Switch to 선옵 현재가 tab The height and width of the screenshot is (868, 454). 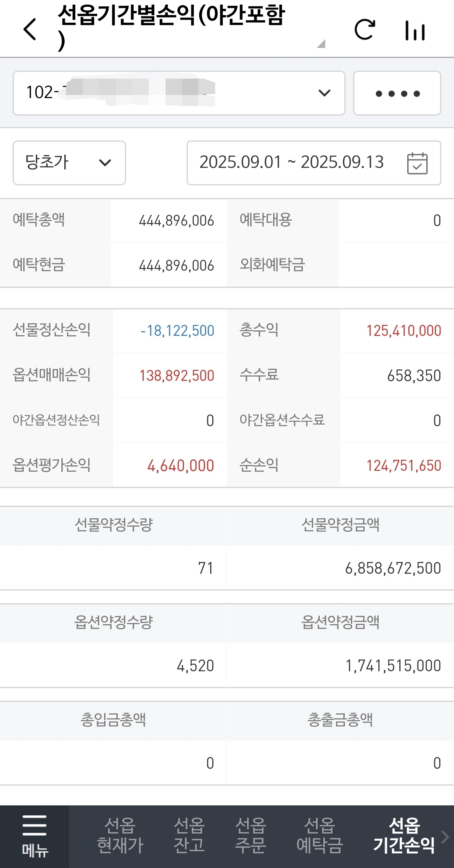[x=120, y=835]
